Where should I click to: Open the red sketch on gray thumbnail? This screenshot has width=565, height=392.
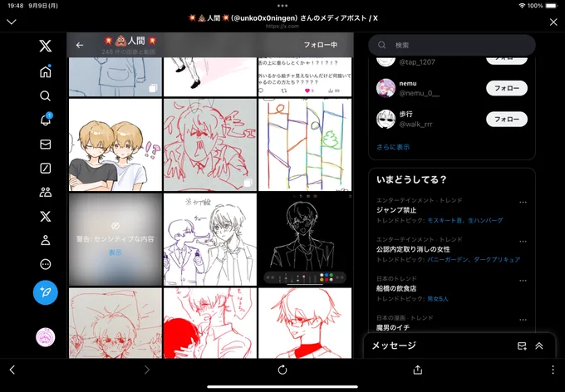210,145
